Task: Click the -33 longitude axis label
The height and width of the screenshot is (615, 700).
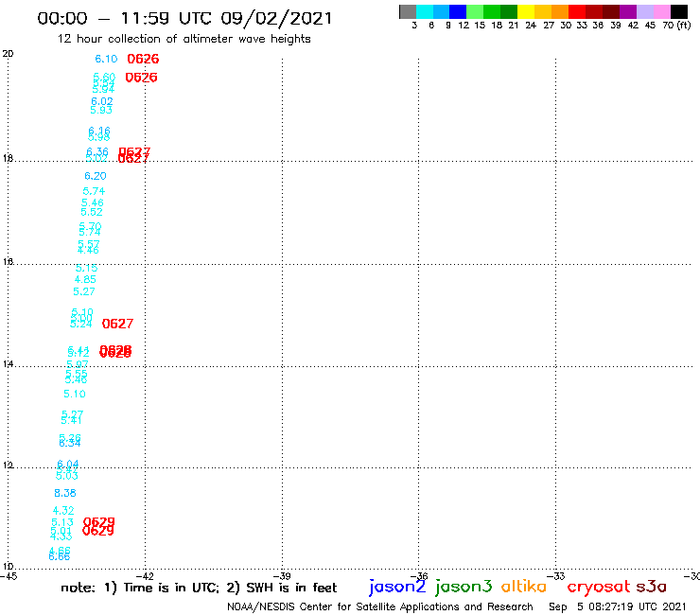Action: [x=556, y=576]
